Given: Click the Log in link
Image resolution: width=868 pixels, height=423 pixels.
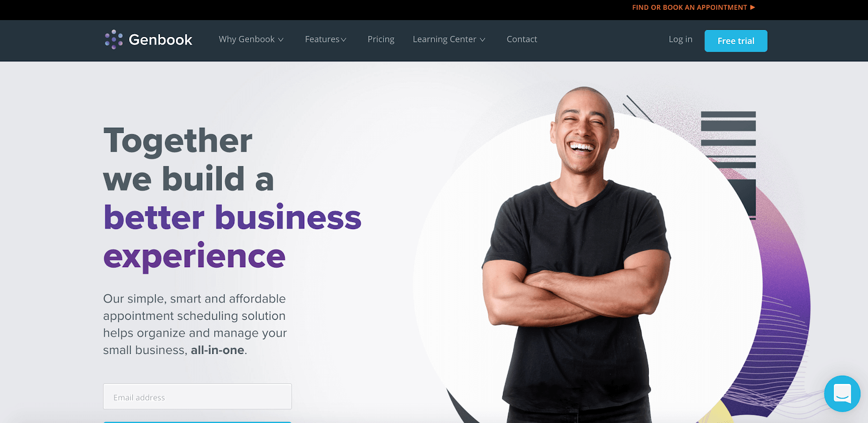Looking at the screenshot, I should pyautogui.click(x=680, y=39).
